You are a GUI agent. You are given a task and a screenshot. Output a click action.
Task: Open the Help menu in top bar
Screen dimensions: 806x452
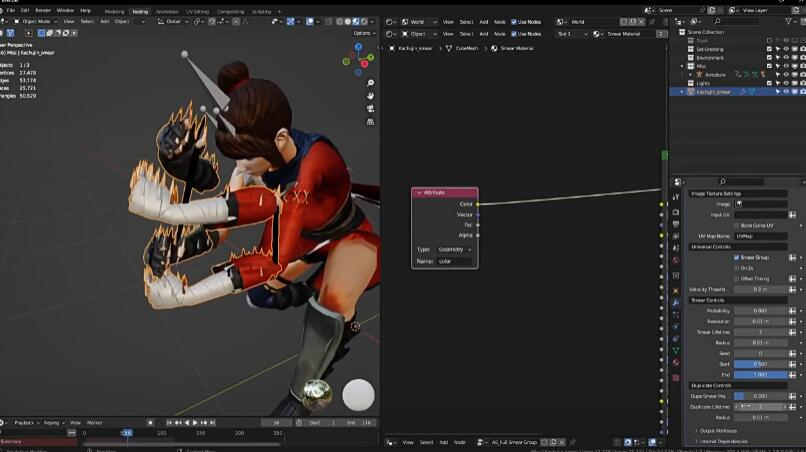pos(85,10)
